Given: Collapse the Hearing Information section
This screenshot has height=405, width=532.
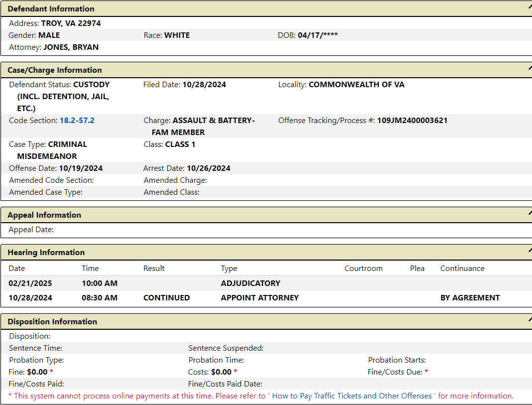Looking at the screenshot, I should [530, 251].
